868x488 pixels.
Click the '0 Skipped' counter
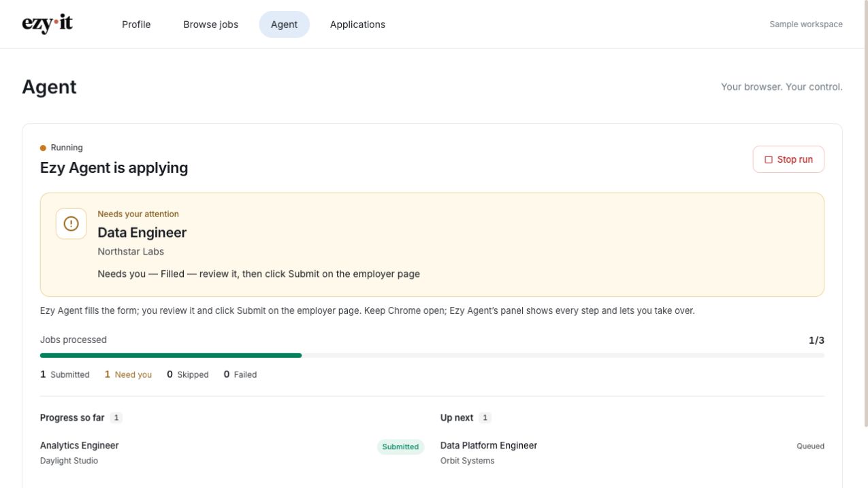click(188, 374)
